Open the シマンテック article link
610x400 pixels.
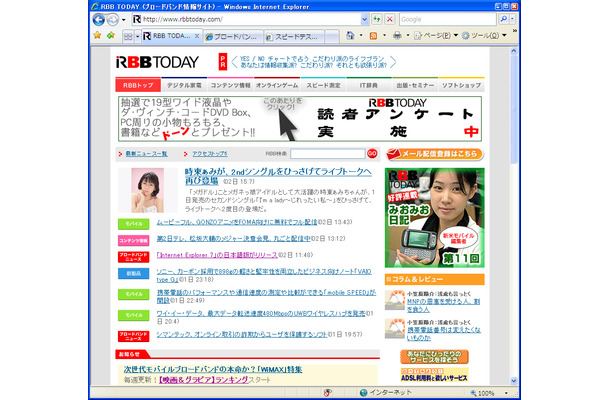pyautogui.click(x=242, y=335)
